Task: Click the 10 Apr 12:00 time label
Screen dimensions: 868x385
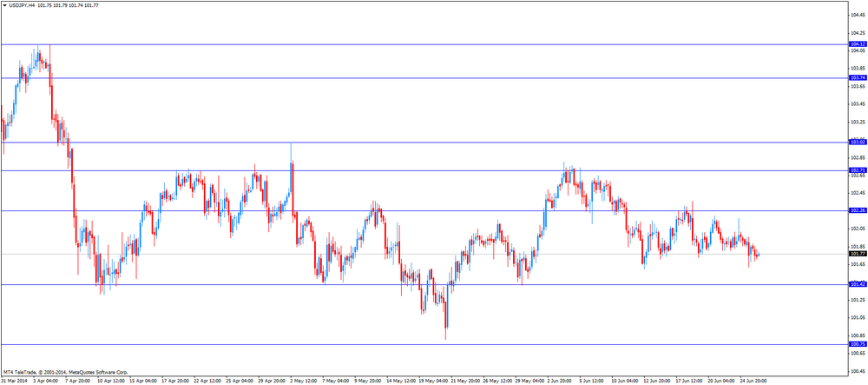Action: [x=109, y=382]
